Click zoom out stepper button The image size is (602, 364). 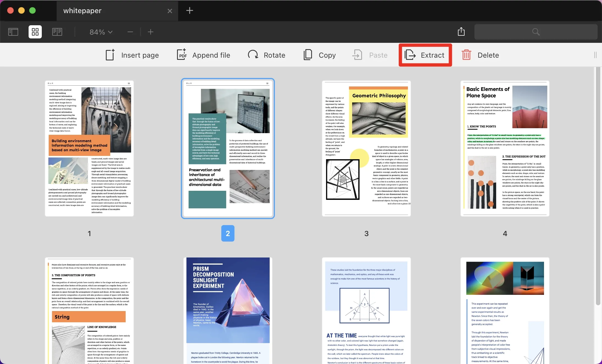[130, 31]
